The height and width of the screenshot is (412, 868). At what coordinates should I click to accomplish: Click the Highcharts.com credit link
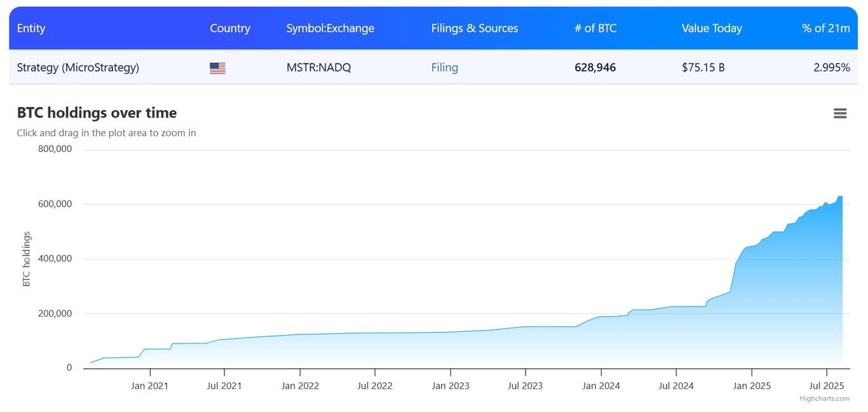[824, 398]
